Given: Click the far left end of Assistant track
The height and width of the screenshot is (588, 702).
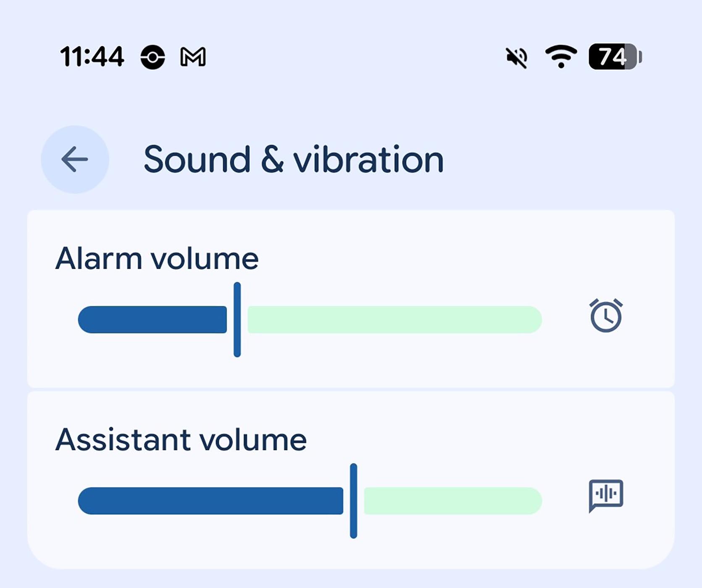Looking at the screenshot, I should (x=87, y=501).
